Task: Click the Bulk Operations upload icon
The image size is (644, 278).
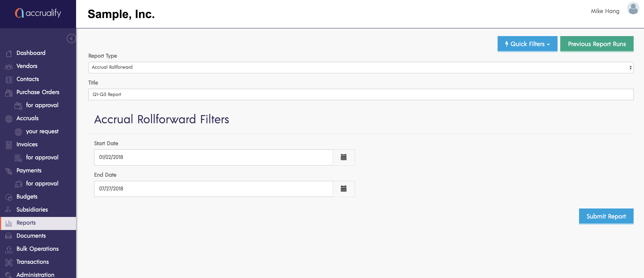Action: click(9, 249)
